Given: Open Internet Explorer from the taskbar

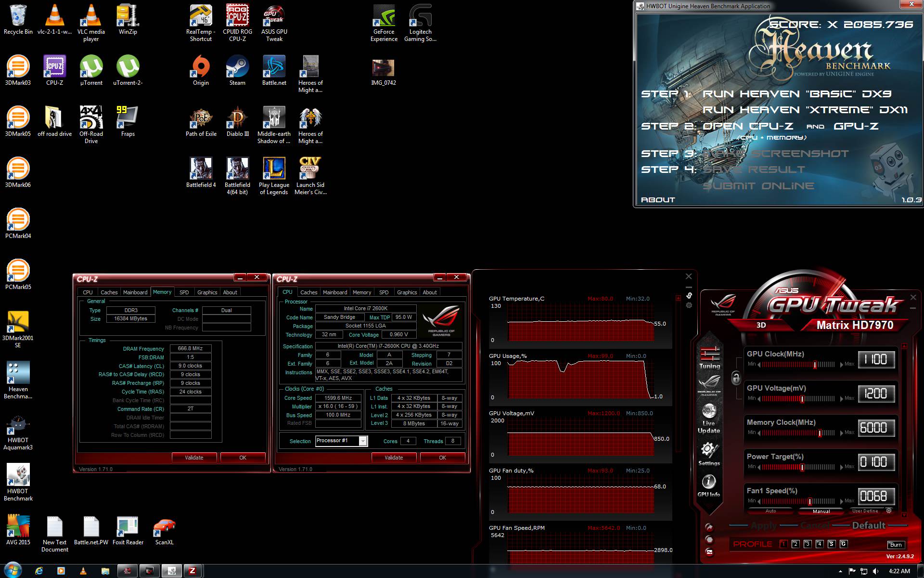Looking at the screenshot, I should click(39, 571).
